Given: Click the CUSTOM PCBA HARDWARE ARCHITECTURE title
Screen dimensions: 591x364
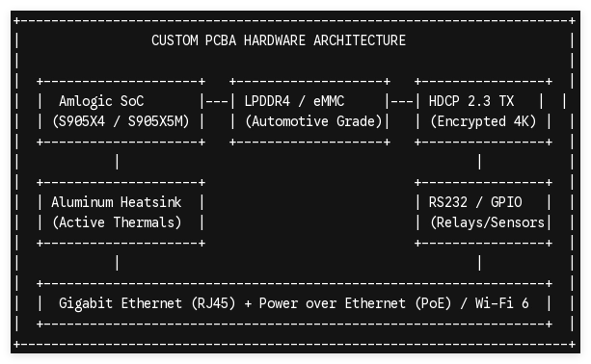Looking at the screenshot, I should pyautogui.click(x=279, y=40).
